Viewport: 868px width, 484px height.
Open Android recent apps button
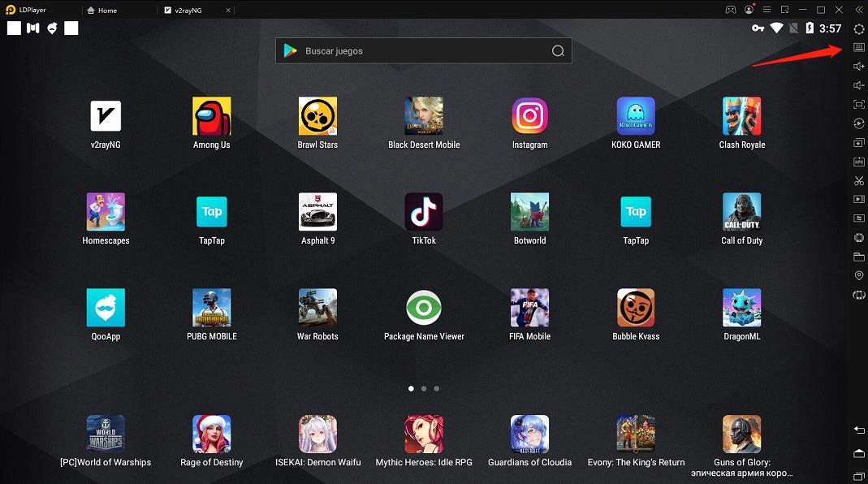click(858, 476)
